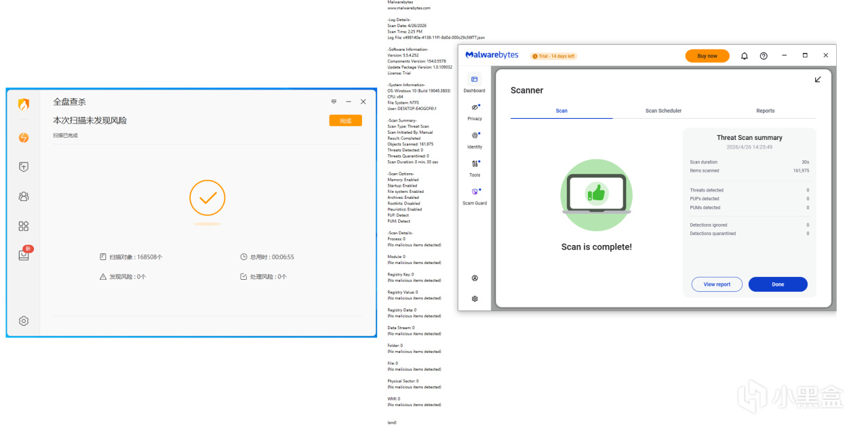Click www.malwarebytes.com in log text
Viewport: 868px width, 425px height.
tap(409, 8)
